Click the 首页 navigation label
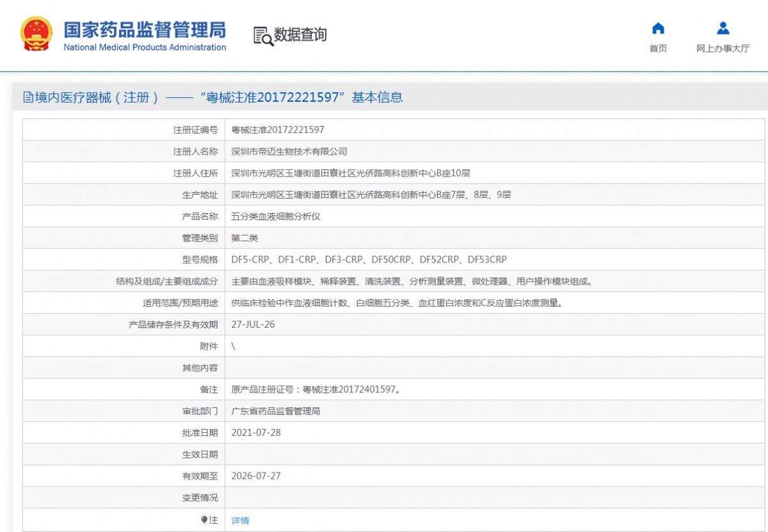The image size is (768, 532). coord(658,49)
